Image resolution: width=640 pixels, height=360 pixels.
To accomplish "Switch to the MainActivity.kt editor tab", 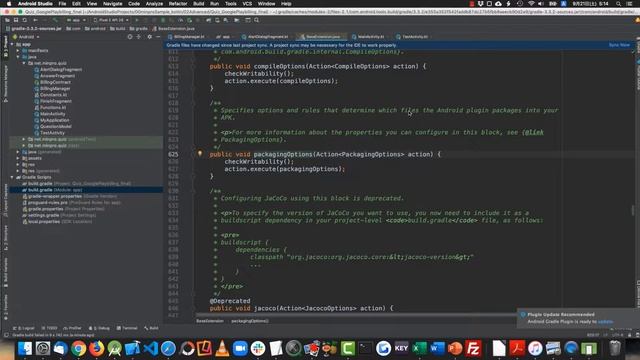I will tap(370, 37).
